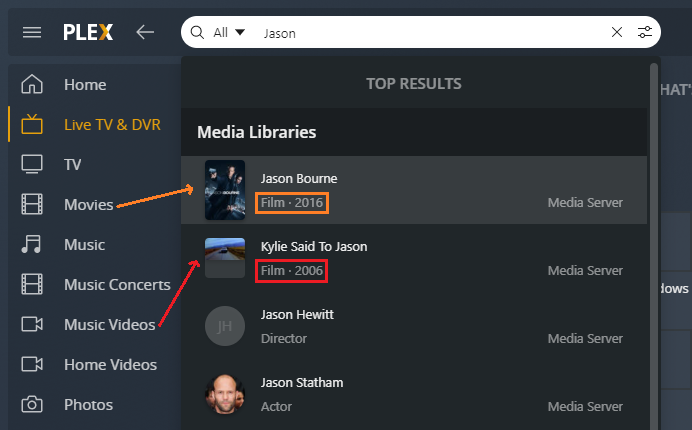The width and height of the screenshot is (692, 430).
Task: Click the search magnifier icon
Action: [x=197, y=32]
